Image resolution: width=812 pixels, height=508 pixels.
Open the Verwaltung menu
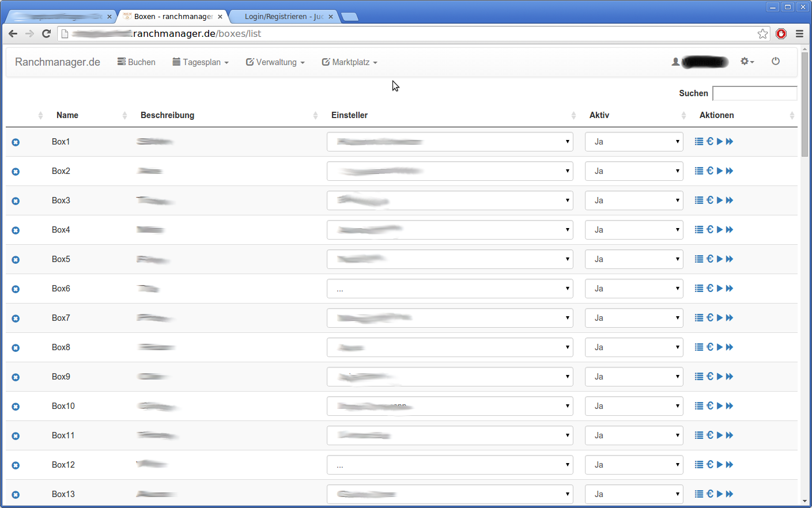tap(275, 62)
